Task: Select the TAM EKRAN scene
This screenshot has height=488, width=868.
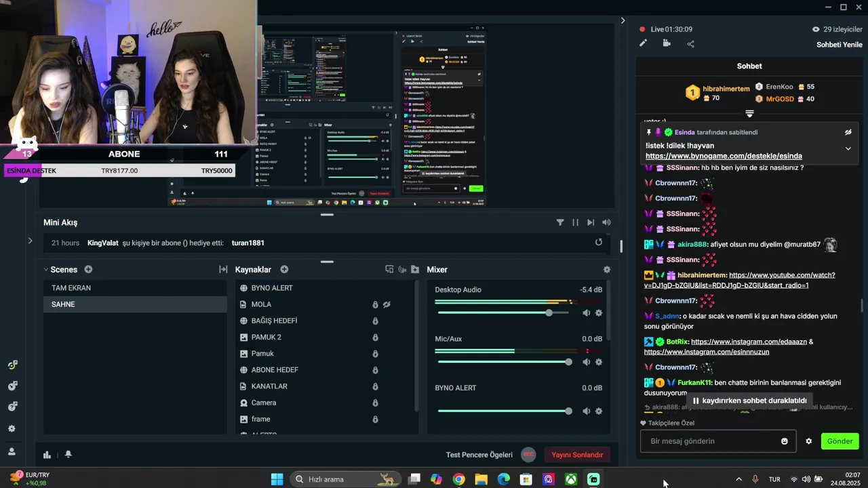Action: tap(135, 288)
